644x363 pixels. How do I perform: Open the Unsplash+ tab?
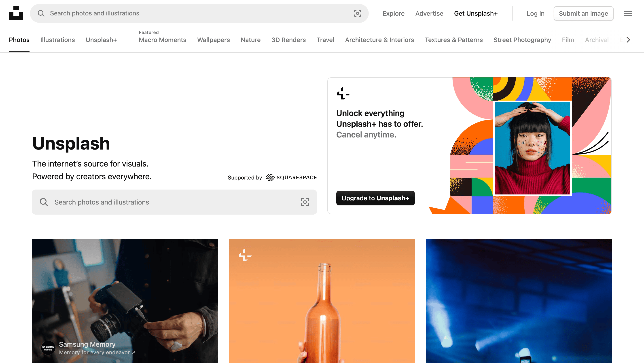[x=101, y=40]
